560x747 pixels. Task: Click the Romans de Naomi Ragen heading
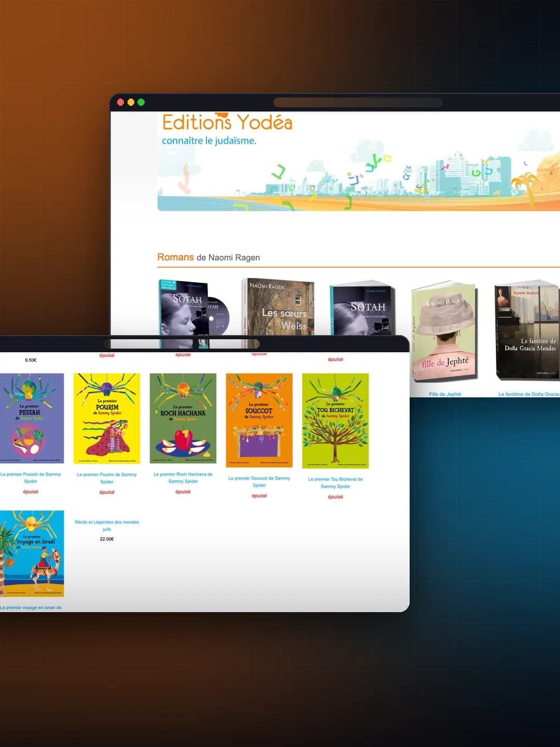click(208, 257)
